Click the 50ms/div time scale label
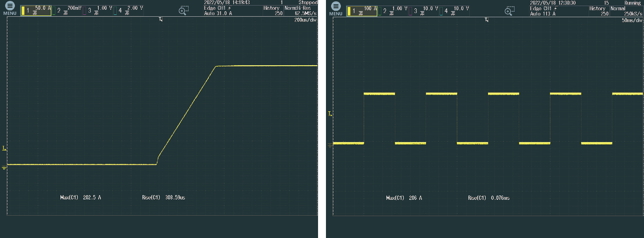 point(632,20)
